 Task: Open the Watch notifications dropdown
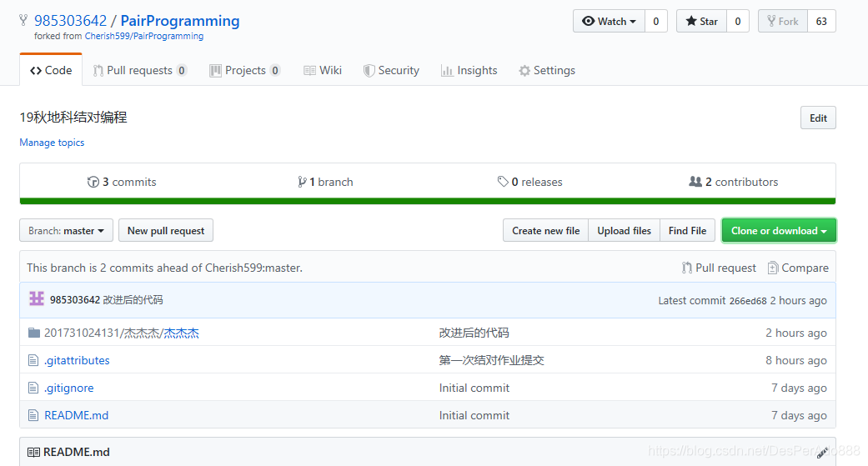[x=609, y=21]
